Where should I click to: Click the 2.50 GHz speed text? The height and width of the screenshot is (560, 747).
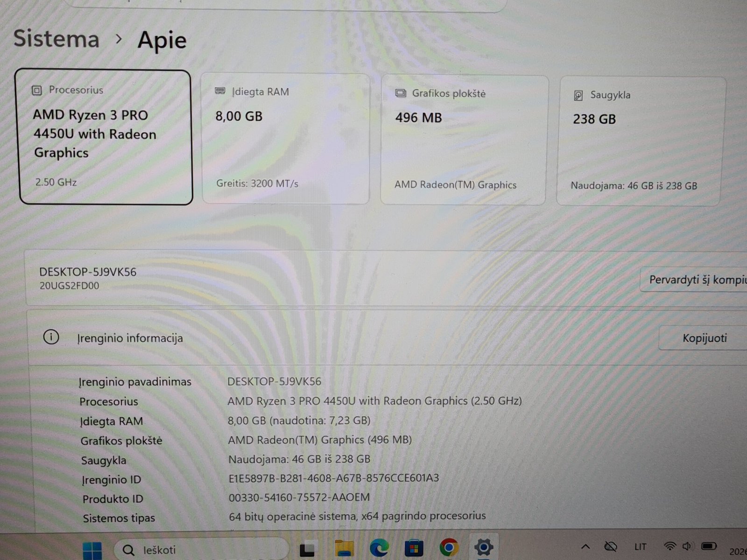point(56,182)
